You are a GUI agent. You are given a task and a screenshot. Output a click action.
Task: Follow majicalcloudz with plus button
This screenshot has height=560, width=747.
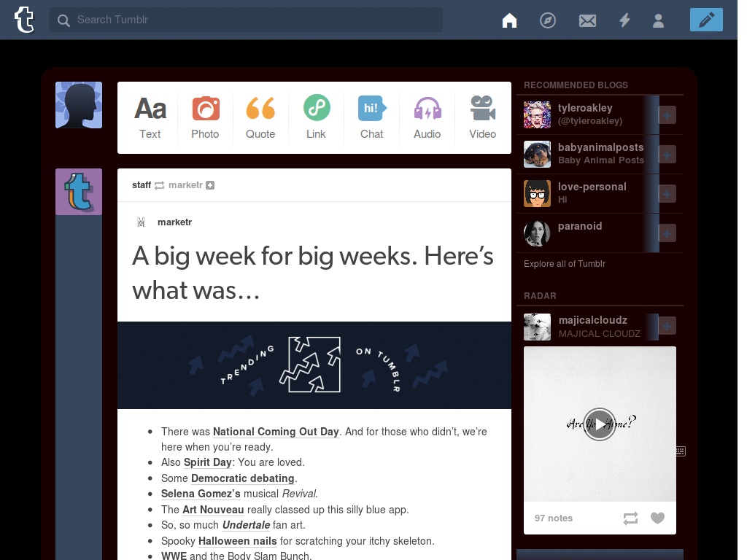click(667, 326)
